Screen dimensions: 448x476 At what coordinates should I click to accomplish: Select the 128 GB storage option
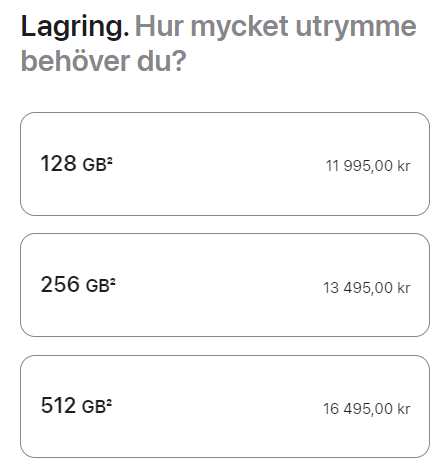pyautogui.click(x=225, y=164)
